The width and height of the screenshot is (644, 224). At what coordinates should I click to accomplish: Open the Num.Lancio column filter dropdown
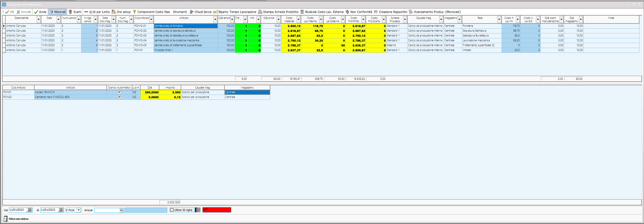(x=79, y=19)
